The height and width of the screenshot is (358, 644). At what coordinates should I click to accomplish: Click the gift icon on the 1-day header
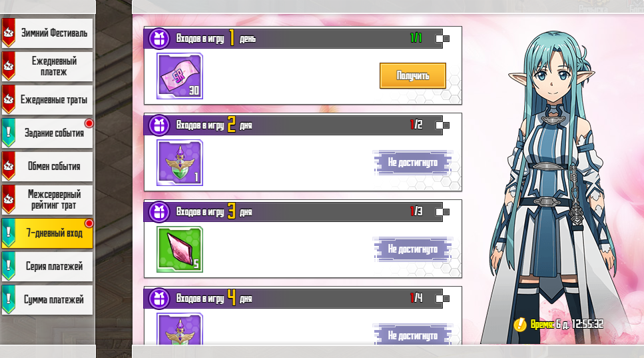(159, 39)
